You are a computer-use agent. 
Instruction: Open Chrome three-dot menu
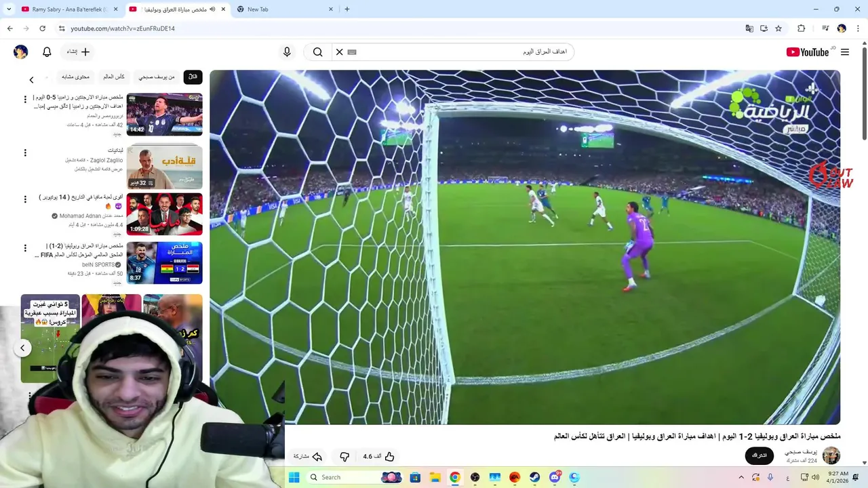point(858,28)
